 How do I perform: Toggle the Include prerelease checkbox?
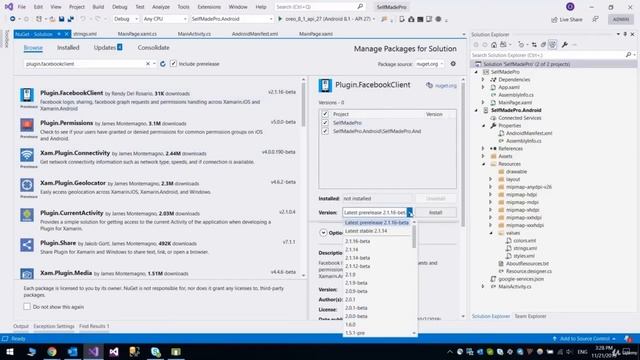point(173,64)
